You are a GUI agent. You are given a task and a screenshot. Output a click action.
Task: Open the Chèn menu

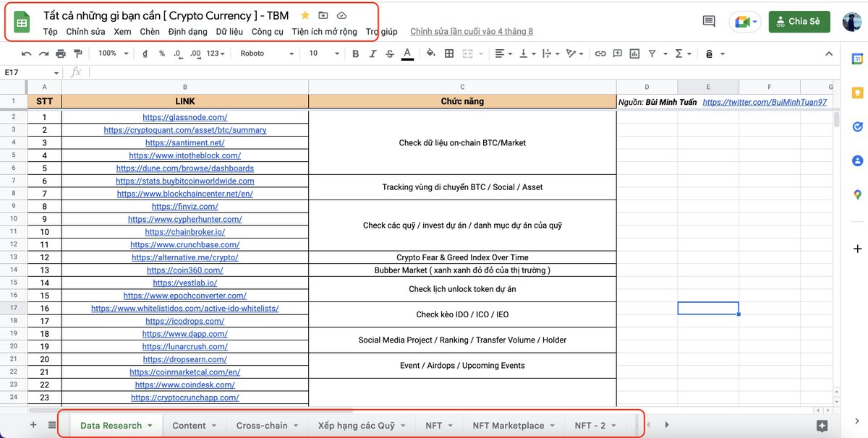[x=150, y=32]
